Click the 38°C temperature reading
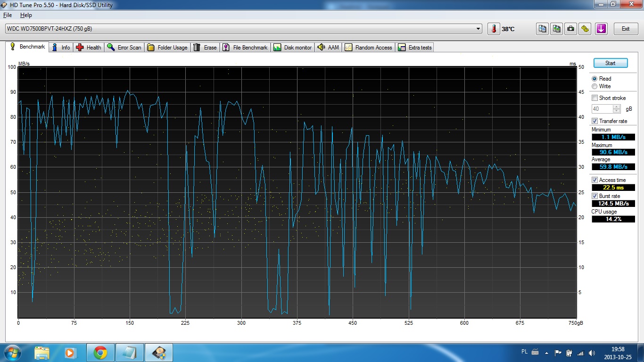This screenshot has height=362, width=644. coord(508,29)
